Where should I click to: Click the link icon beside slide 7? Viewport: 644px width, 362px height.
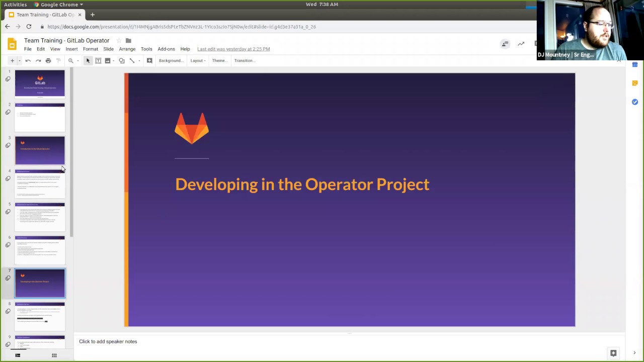coord(8,278)
